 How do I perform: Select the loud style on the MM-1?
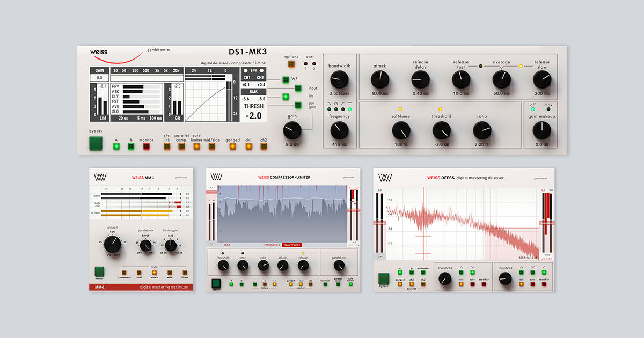pyautogui.click(x=139, y=272)
